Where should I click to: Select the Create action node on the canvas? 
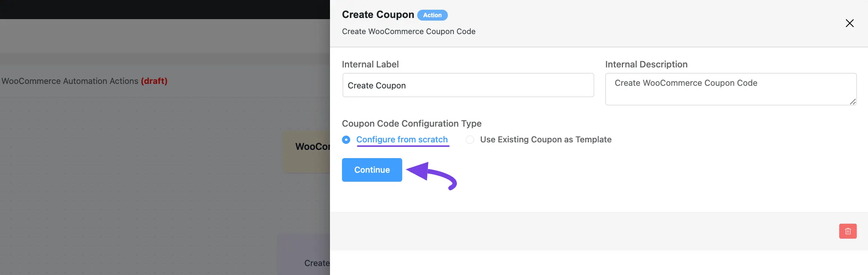point(304,255)
